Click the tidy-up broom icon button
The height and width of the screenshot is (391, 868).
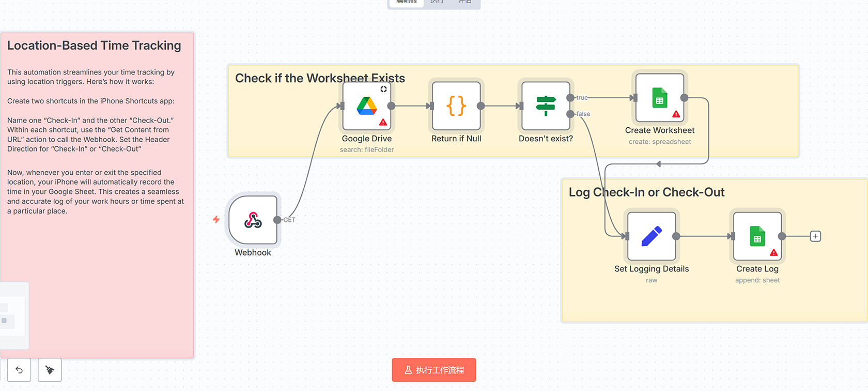(50, 370)
